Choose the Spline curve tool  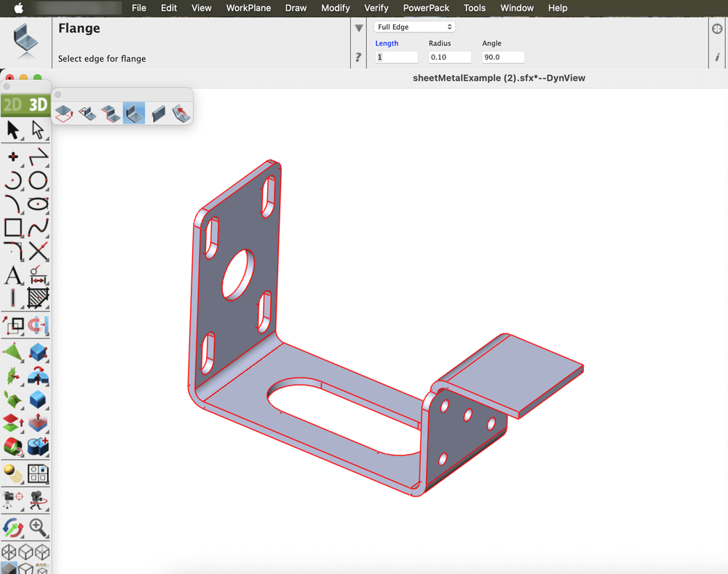(38, 228)
